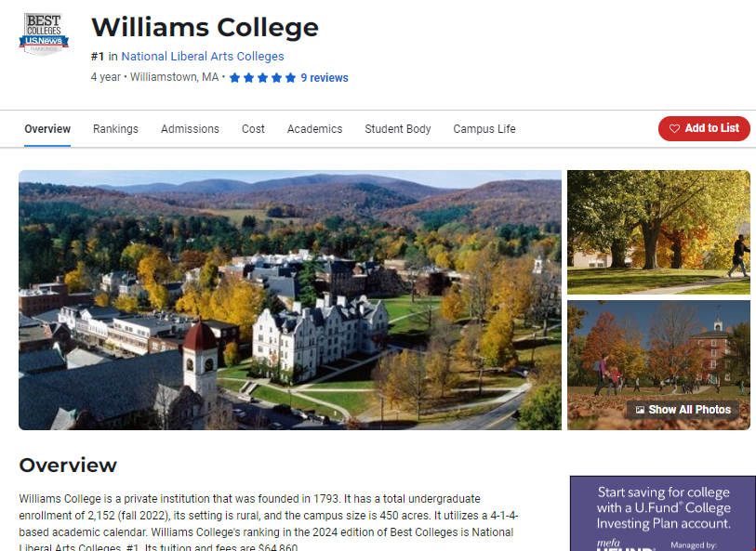Open the main aerial campus photo
Screen dimensions: 756x551
coord(289,299)
